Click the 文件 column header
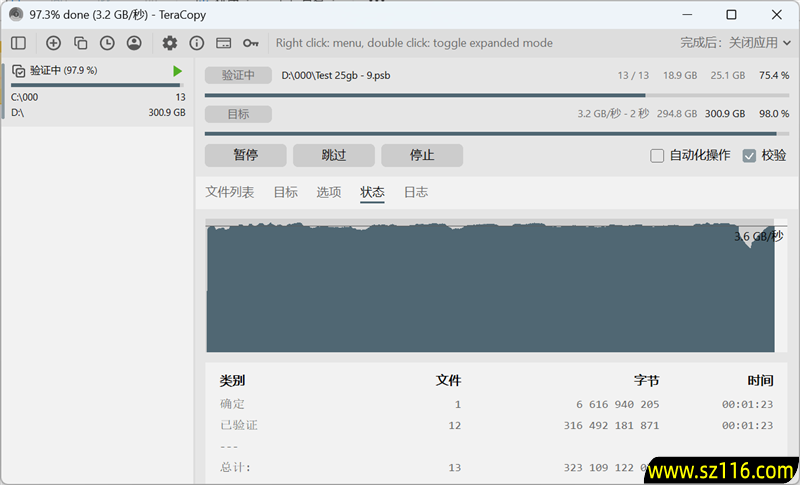 [x=448, y=380]
